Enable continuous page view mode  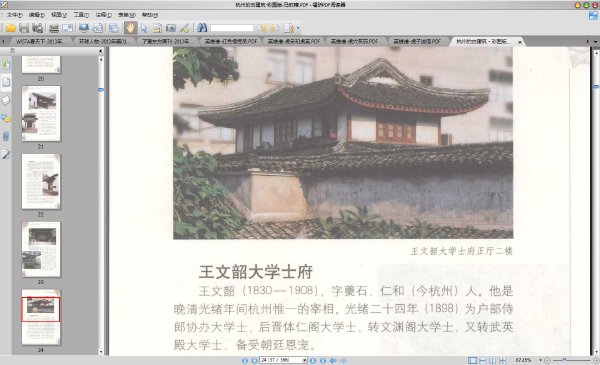point(483,360)
